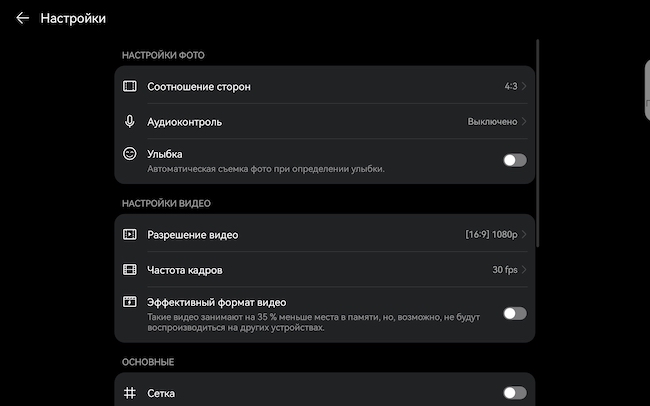
Task: Click the microphone icon for Аудиоконтроль
Action: click(x=130, y=122)
